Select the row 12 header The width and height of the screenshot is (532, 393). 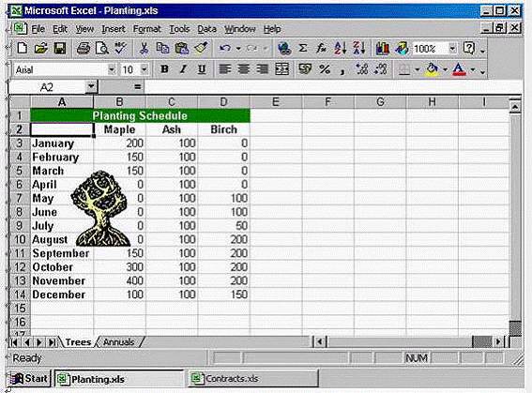(20, 267)
